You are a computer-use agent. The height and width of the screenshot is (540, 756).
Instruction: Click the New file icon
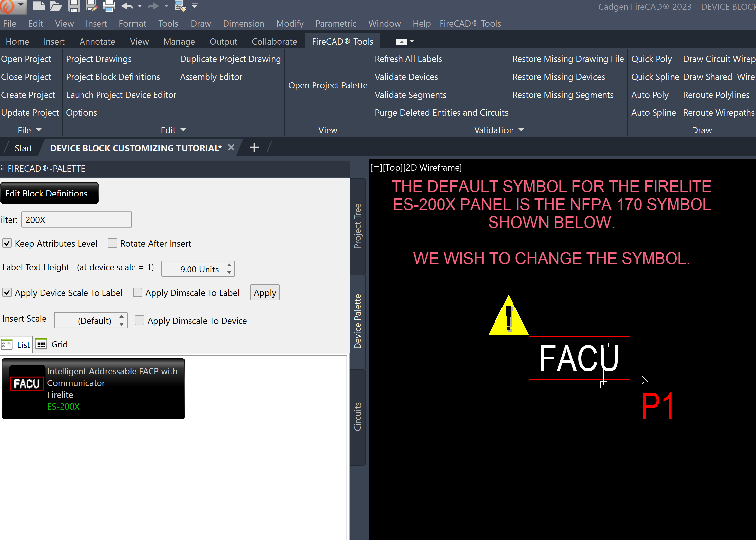pos(38,6)
